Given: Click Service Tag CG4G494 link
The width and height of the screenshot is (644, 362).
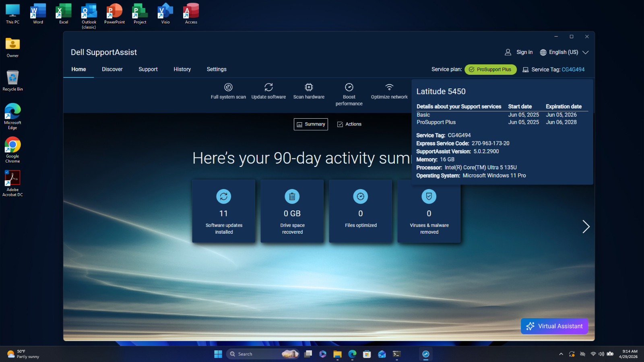Looking at the screenshot, I should pos(573,70).
